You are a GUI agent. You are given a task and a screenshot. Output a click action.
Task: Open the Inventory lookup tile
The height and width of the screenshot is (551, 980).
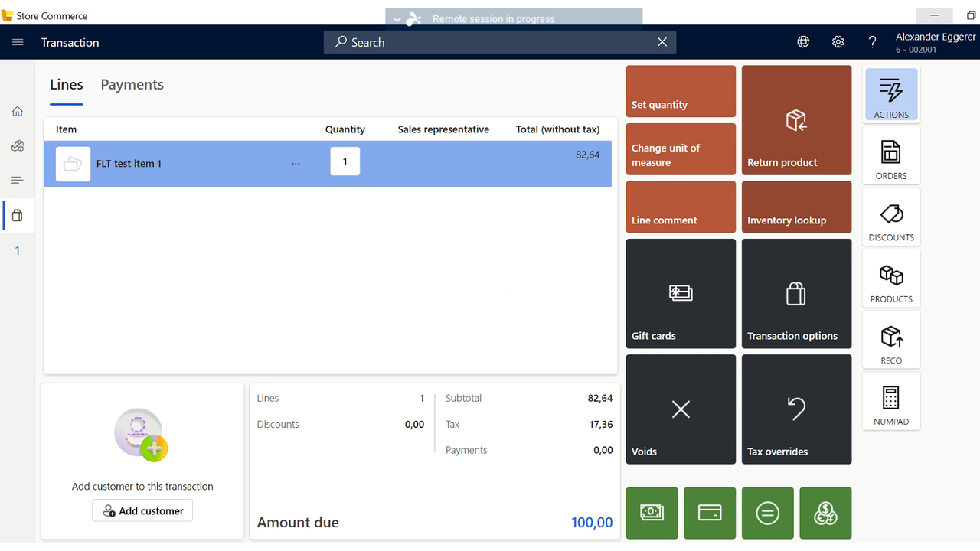tap(796, 207)
